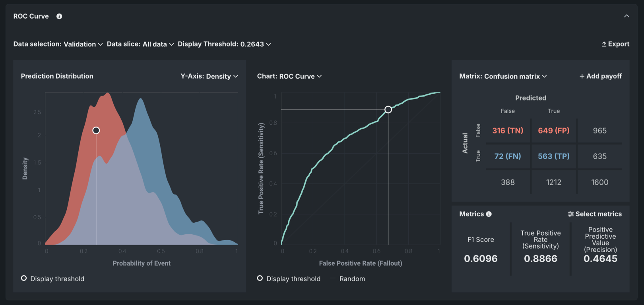The width and height of the screenshot is (644, 305).
Task: Open the Chart ROC Curve selector
Action: coord(289,76)
